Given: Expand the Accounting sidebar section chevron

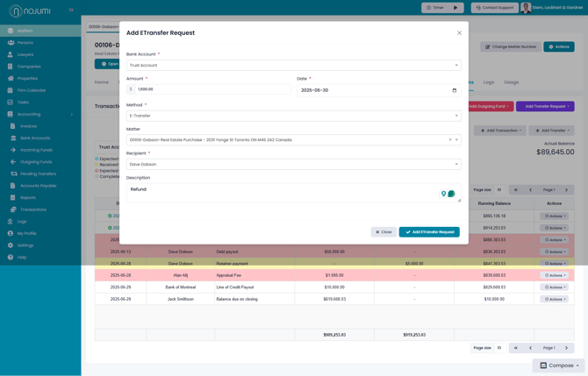Looking at the screenshot, I should 72,114.
